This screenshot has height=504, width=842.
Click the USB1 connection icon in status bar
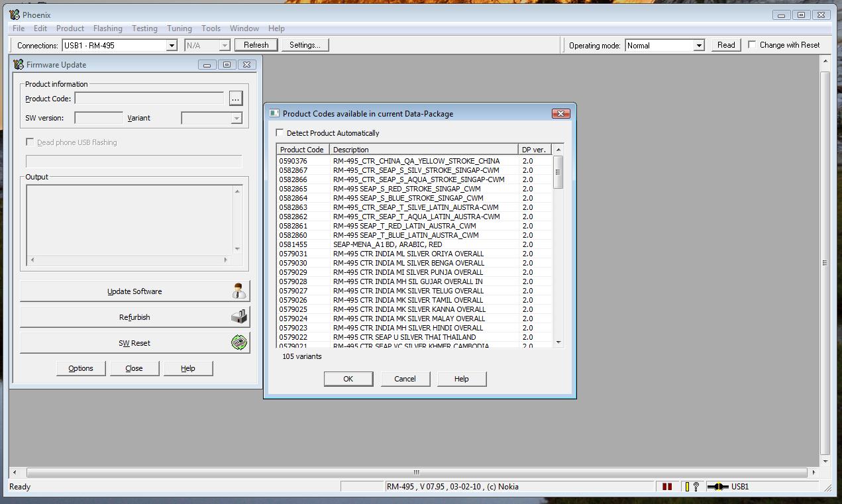click(717, 487)
